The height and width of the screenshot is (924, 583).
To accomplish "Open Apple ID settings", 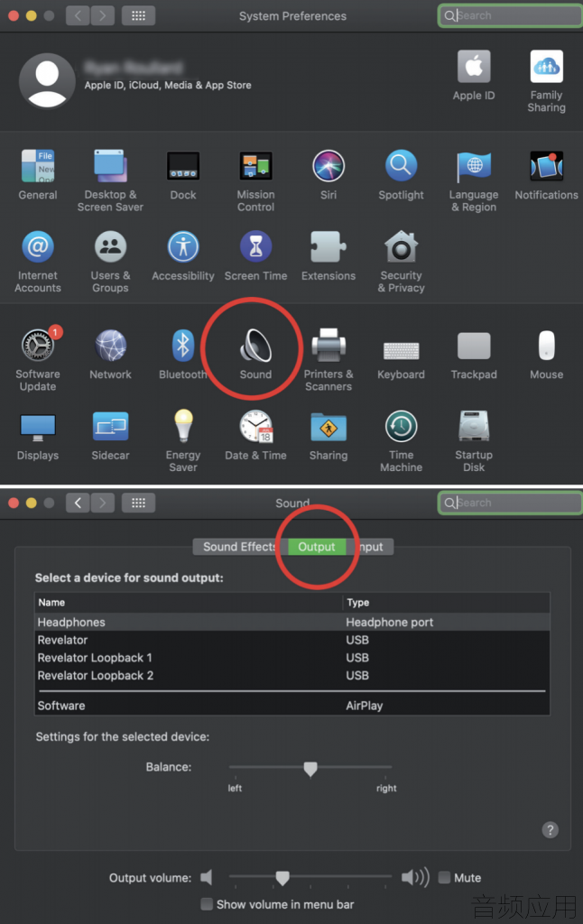I will 474,76.
